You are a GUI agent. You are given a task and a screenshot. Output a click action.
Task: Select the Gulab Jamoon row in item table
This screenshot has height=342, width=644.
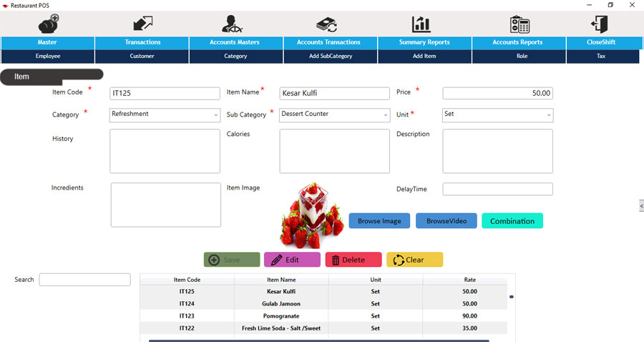(x=281, y=303)
